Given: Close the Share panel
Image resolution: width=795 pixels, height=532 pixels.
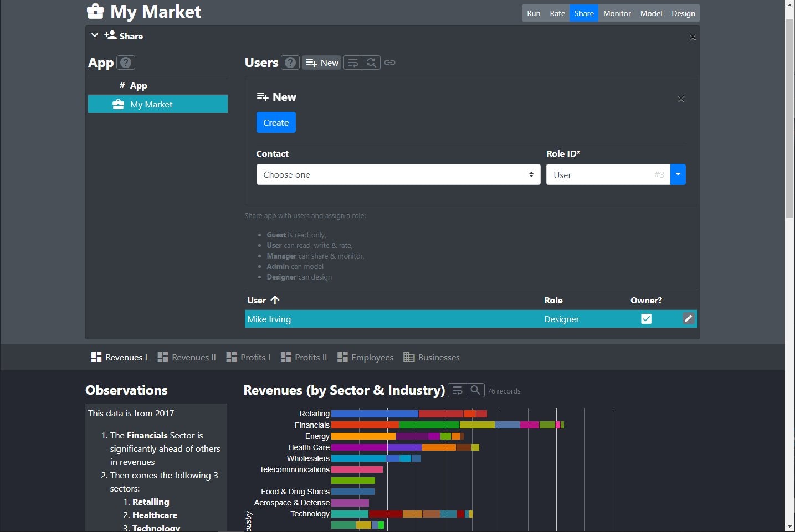Looking at the screenshot, I should (693, 37).
